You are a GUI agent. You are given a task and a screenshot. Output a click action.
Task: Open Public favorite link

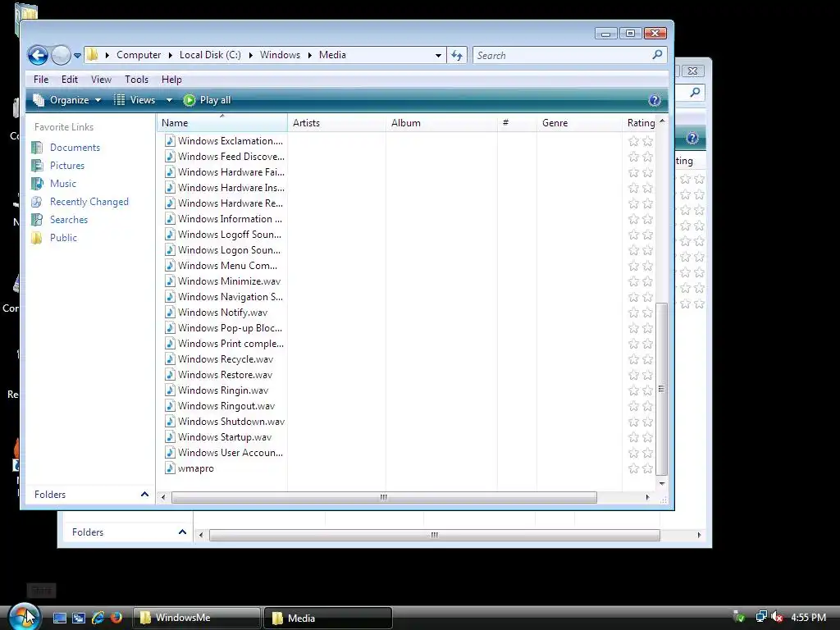(63, 238)
